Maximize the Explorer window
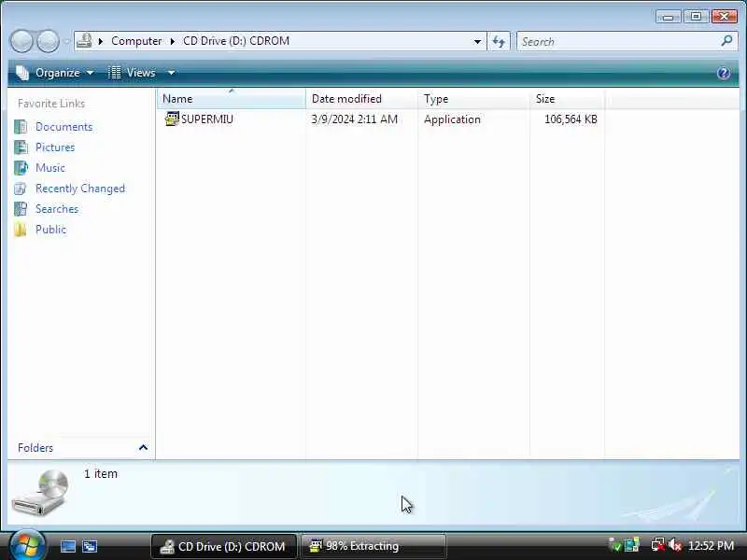747x560 pixels. pyautogui.click(x=696, y=17)
